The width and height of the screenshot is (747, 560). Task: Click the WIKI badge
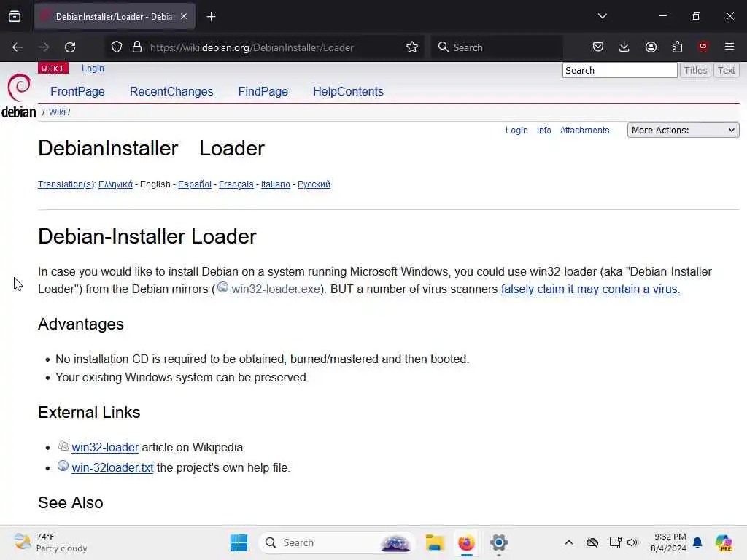coord(53,68)
